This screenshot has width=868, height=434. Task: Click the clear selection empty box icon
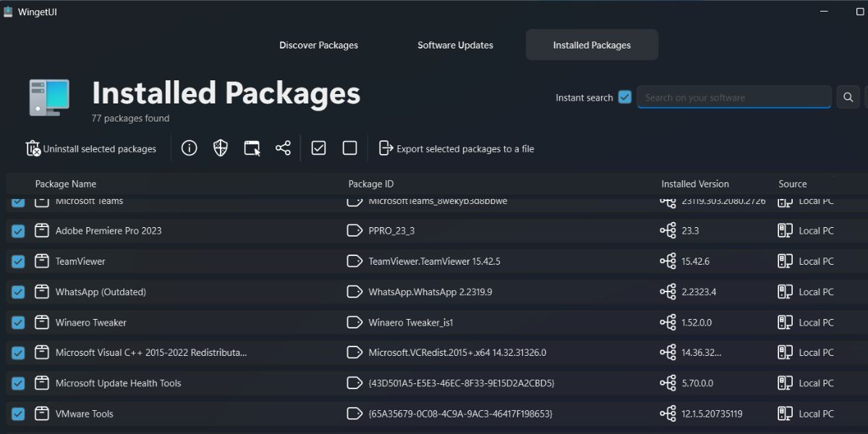coord(349,148)
